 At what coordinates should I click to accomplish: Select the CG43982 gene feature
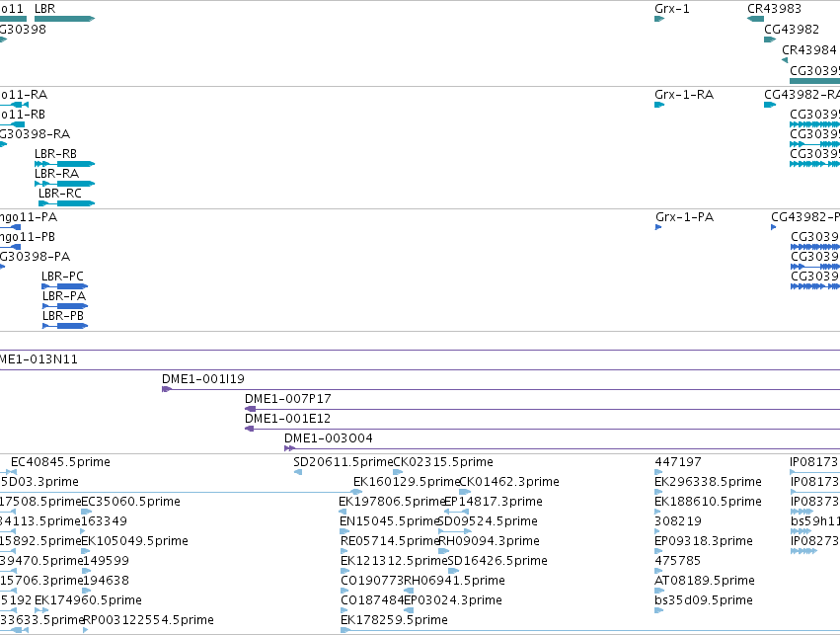coord(770,40)
